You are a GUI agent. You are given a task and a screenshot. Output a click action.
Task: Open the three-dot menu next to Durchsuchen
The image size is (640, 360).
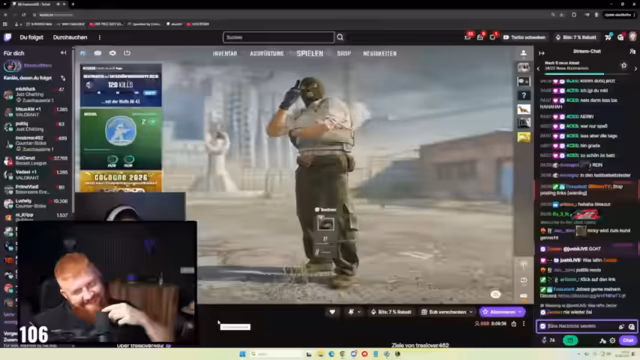click(x=100, y=38)
